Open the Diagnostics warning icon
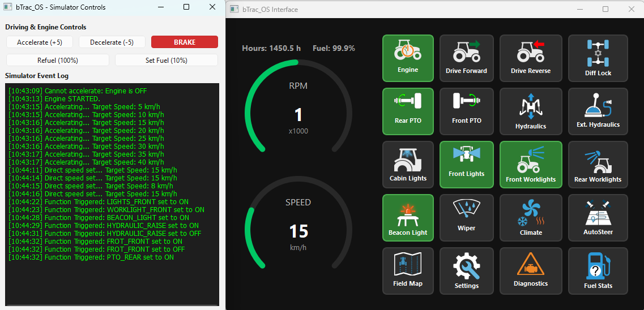This screenshot has width=644, height=310. click(x=531, y=265)
